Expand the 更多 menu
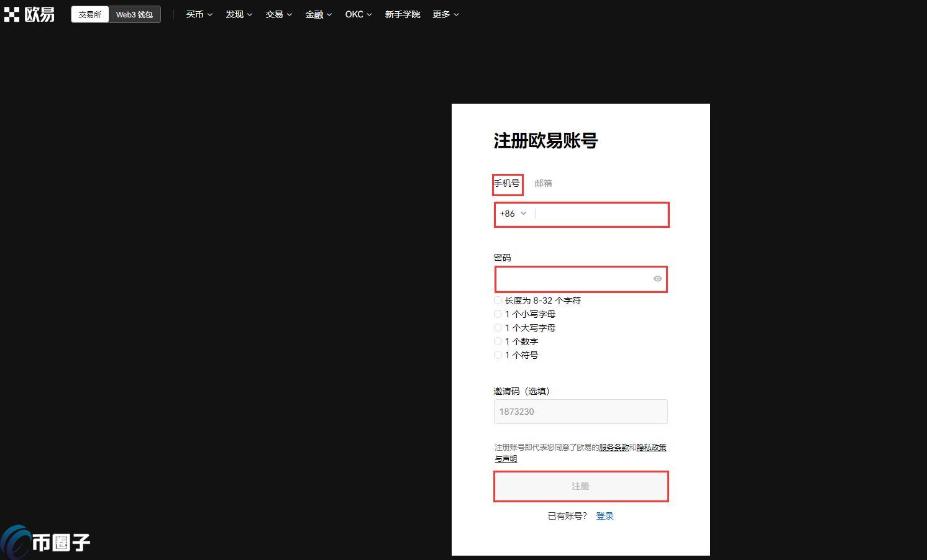This screenshot has height=560, width=927. click(x=445, y=14)
